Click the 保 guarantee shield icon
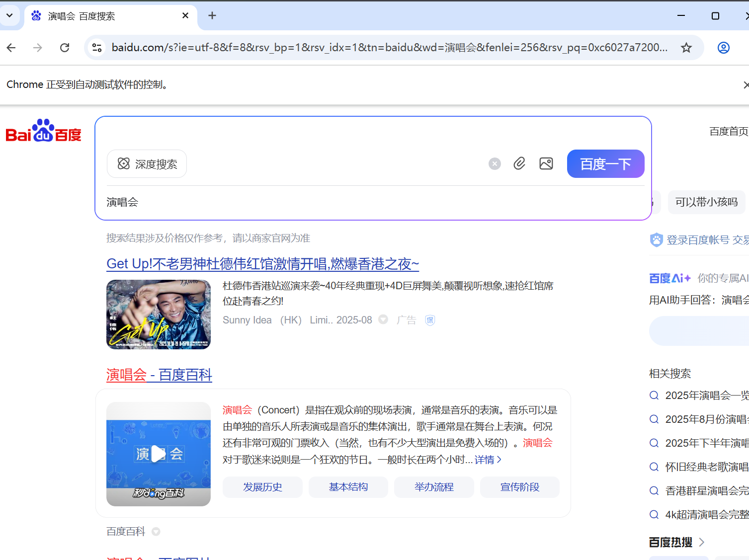 pyautogui.click(x=430, y=320)
